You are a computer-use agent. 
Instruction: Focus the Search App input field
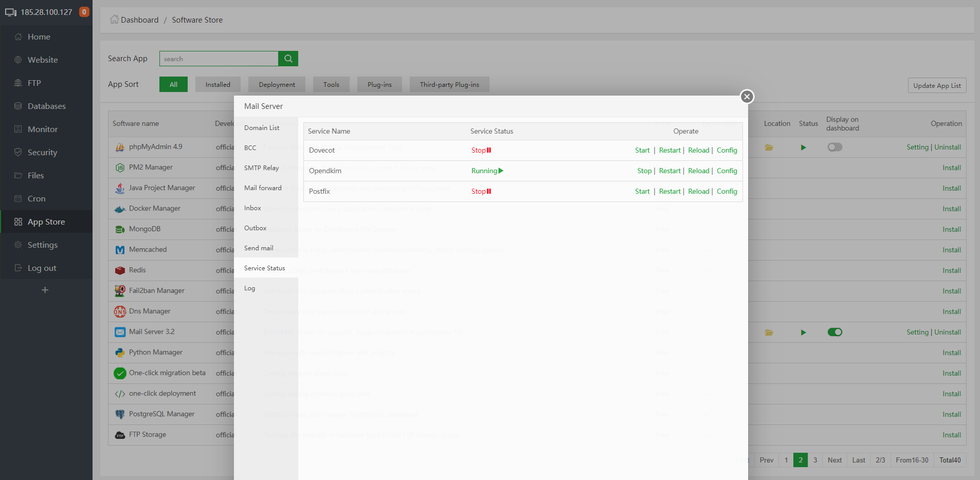pos(219,59)
